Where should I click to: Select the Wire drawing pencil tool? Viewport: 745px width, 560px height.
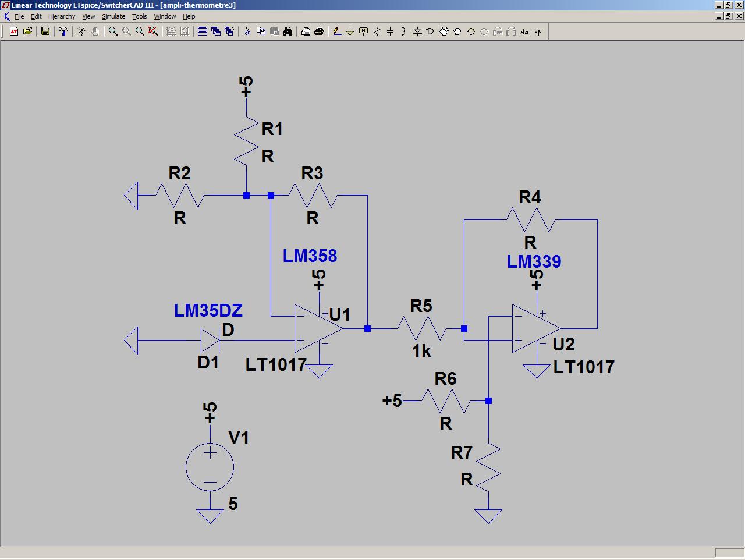[x=337, y=31]
